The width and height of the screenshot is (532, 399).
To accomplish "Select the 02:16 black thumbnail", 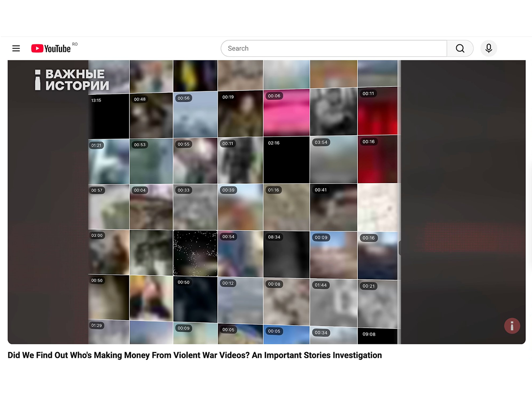I will tap(286, 160).
